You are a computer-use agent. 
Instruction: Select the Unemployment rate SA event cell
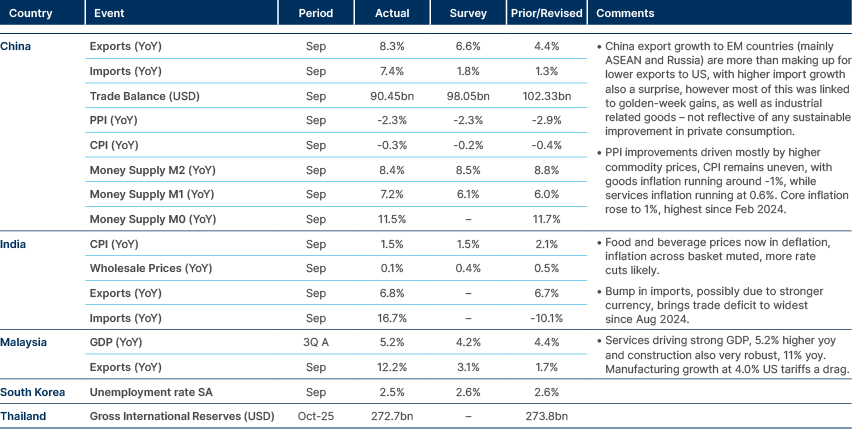(151, 390)
